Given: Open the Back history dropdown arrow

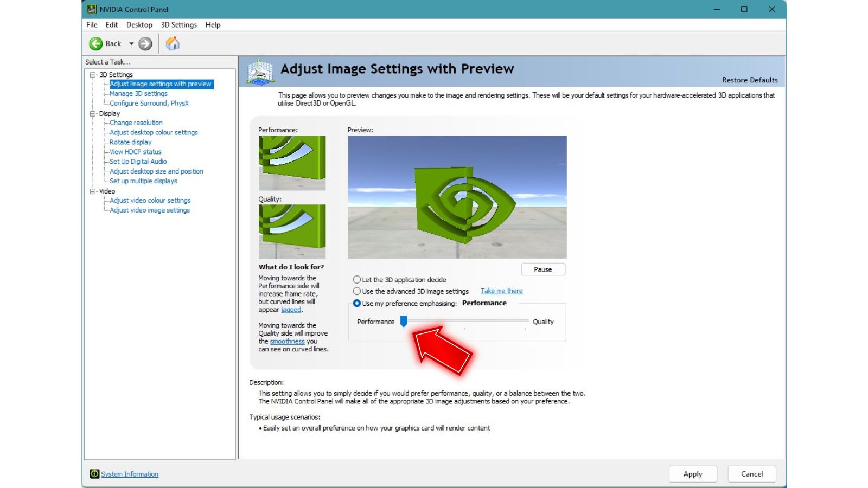Looking at the screenshot, I should click(131, 44).
